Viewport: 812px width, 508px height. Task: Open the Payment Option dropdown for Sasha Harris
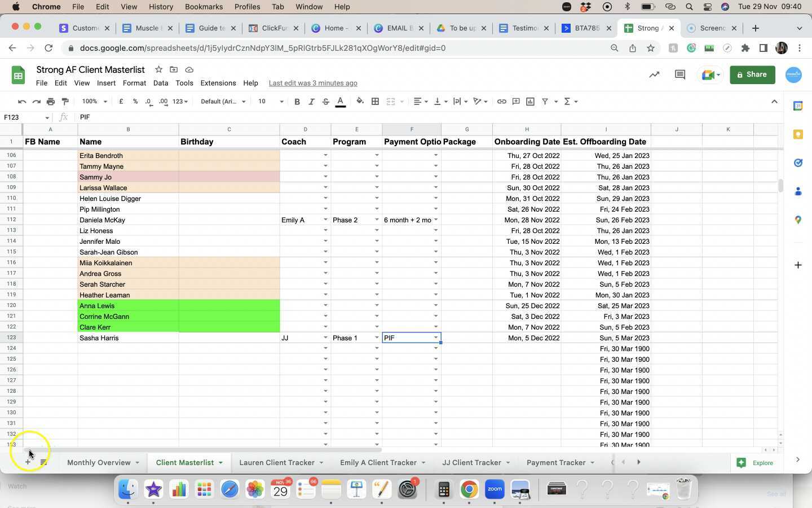click(436, 338)
